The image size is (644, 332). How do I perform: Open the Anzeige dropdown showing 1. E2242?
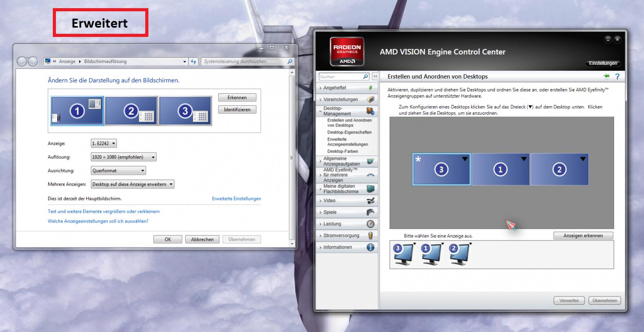coord(104,144)
